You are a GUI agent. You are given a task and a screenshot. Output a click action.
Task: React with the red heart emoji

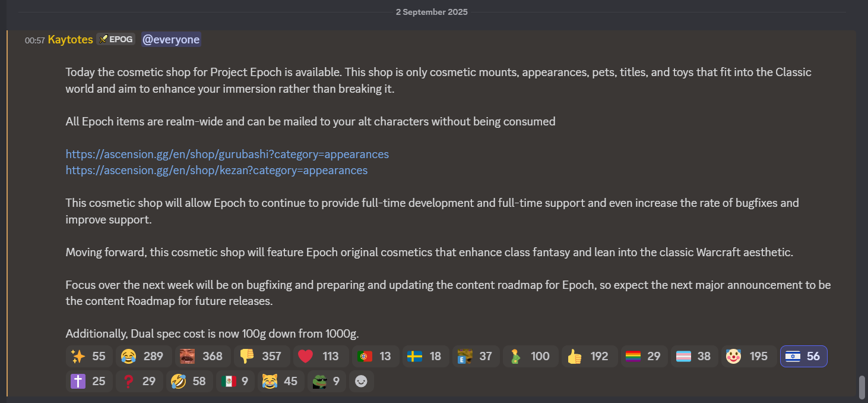321,356
